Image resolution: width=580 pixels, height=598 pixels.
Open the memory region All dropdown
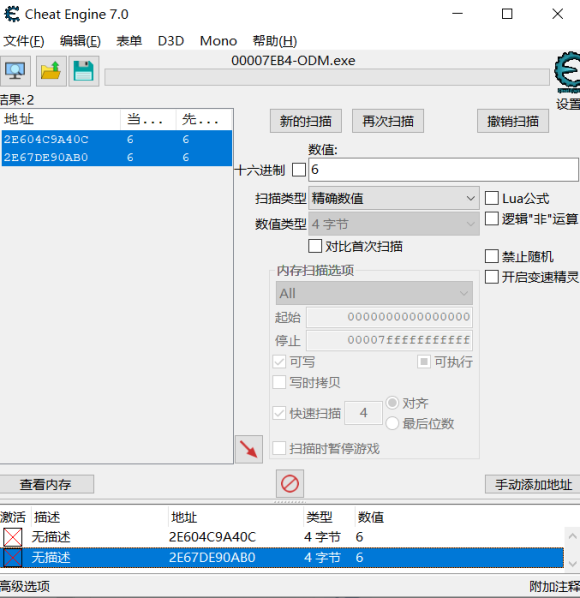[x=374, y=293]
